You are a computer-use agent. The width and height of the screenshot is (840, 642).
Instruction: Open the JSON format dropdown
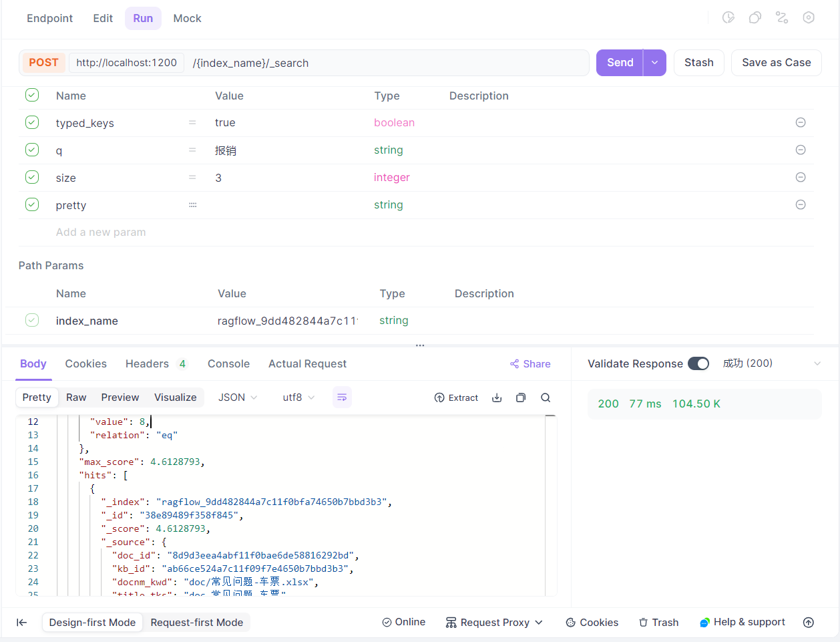[237, 397]
